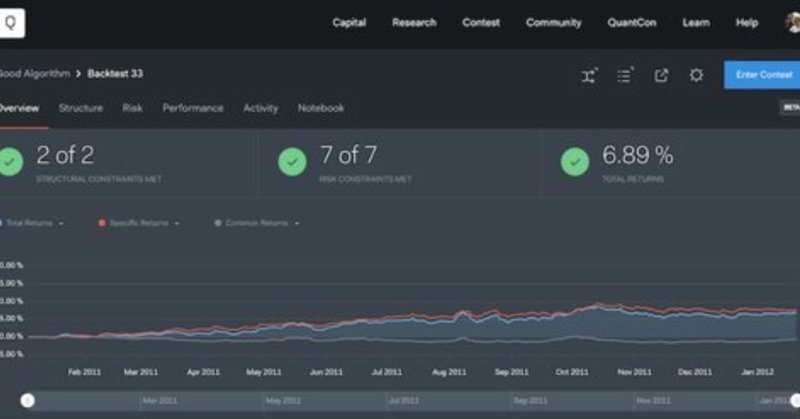Expand the Specific Returns dropdown arrow
Image resolution: width=800 pixels, height=419 pixels.
coord(177,224)
